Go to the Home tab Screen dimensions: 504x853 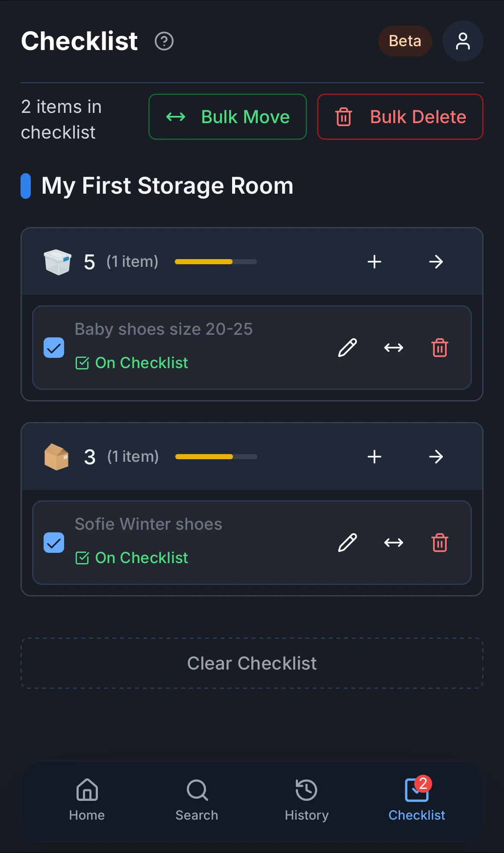pyautogui.click(x=87, y=800)
